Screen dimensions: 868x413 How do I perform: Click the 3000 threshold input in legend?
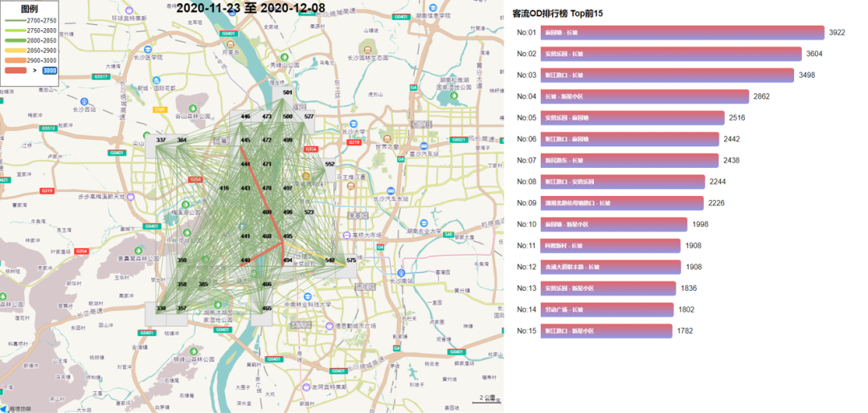[x=50, y=71]
